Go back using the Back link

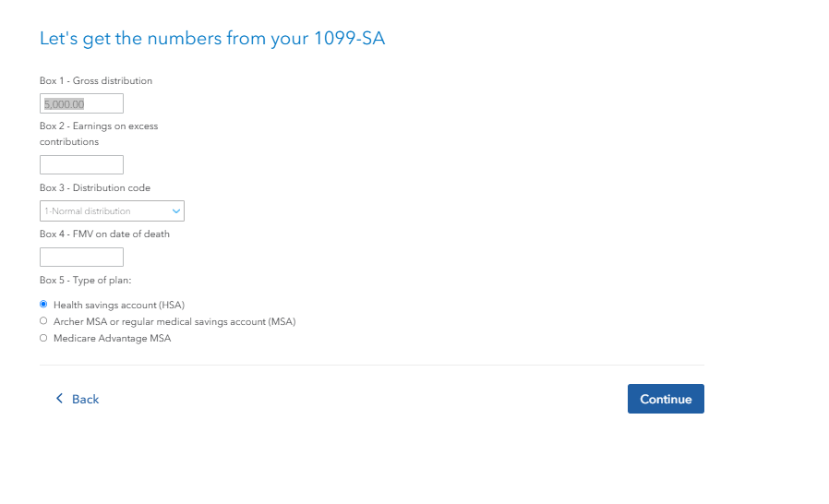coord(78,399)
